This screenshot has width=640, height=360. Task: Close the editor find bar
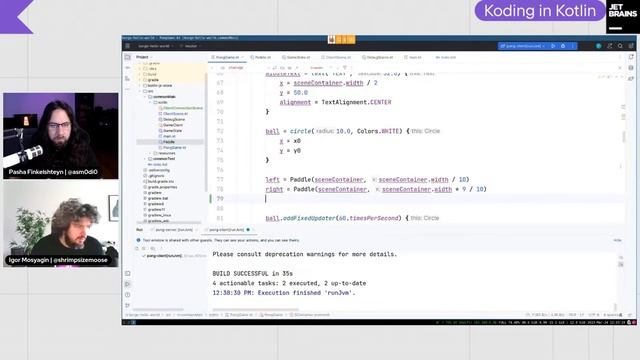click(620, 68)
